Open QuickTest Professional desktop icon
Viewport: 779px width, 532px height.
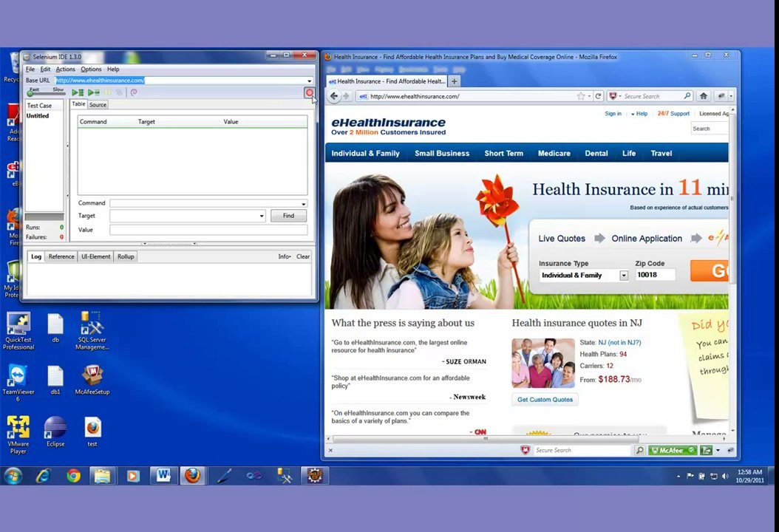point(18,331)
